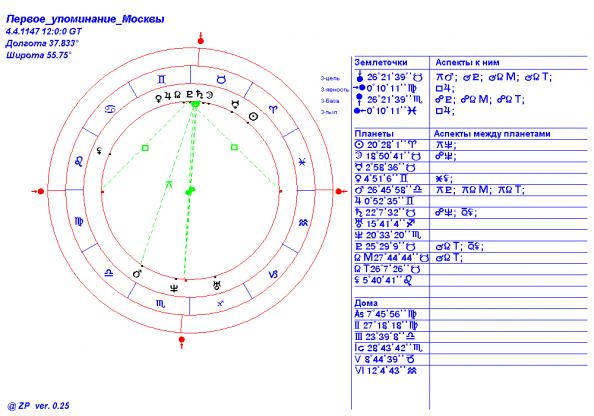
Task: Click the Uranus position 15°41'4'' row
Action: pyautogui.click(x=385, y=224)
